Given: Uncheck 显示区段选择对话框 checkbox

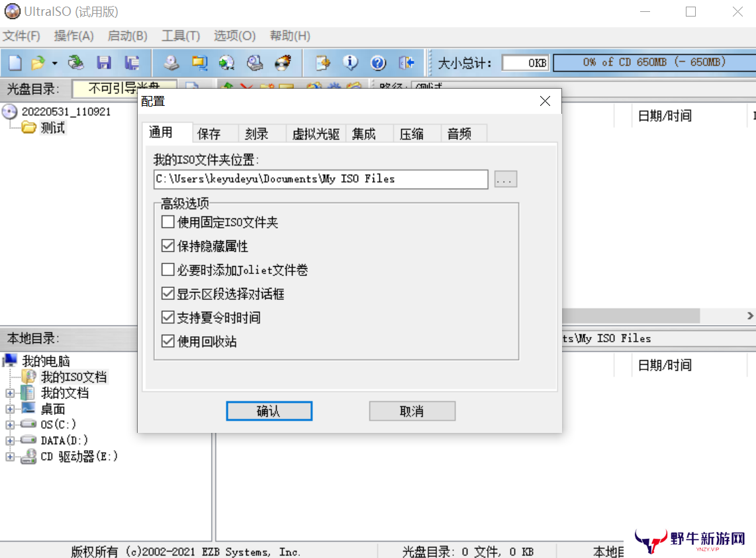Looking at the screenshot, I should click(167, 293).
